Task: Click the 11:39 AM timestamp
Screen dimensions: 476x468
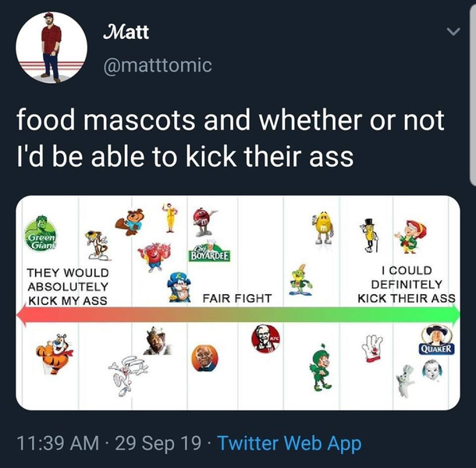Action: point(58,443)
